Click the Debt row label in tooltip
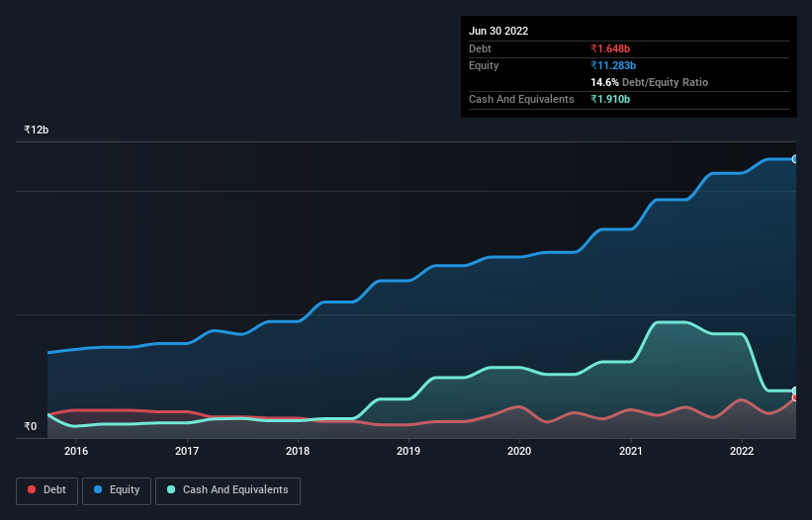Image resolution: width=812 pixels, height=520 pixels. pos(480,48)
